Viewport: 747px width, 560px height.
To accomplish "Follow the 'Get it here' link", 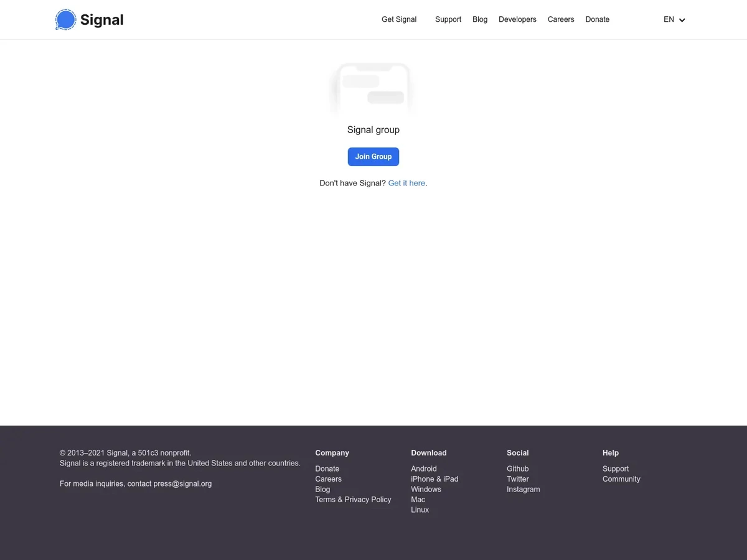I will tap(406, 184).
